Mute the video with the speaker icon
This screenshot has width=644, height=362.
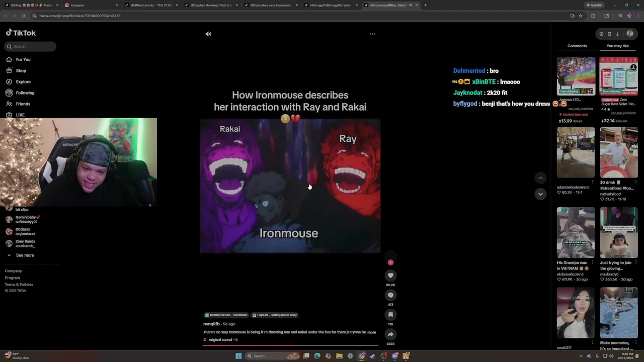[208, 34]
